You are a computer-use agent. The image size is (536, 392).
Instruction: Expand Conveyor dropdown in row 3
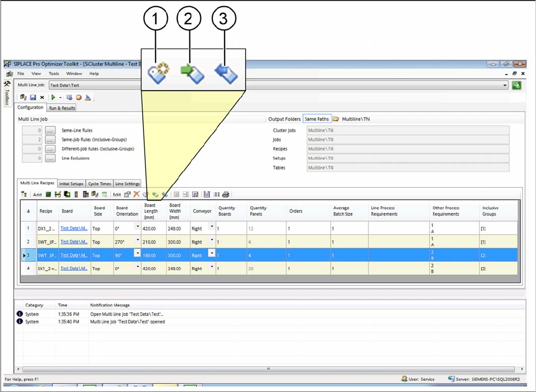point(211,253)
